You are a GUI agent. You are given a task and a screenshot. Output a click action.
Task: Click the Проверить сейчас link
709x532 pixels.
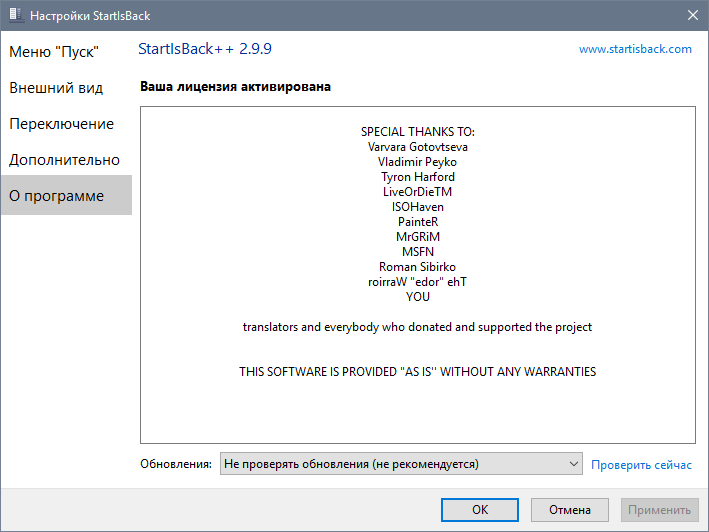641,465
